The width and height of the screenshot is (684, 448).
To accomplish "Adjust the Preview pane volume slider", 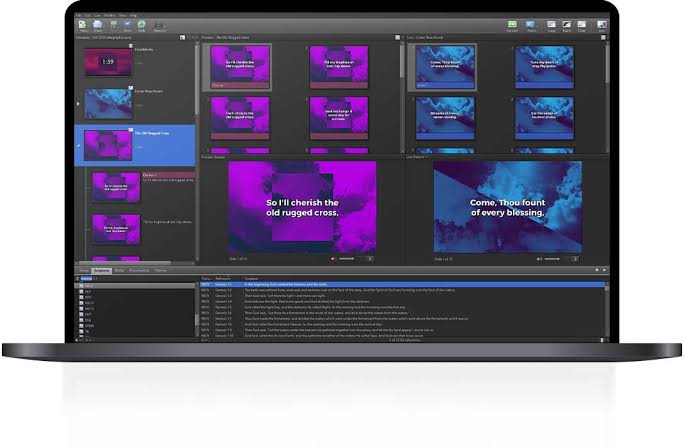I will 349,259.
